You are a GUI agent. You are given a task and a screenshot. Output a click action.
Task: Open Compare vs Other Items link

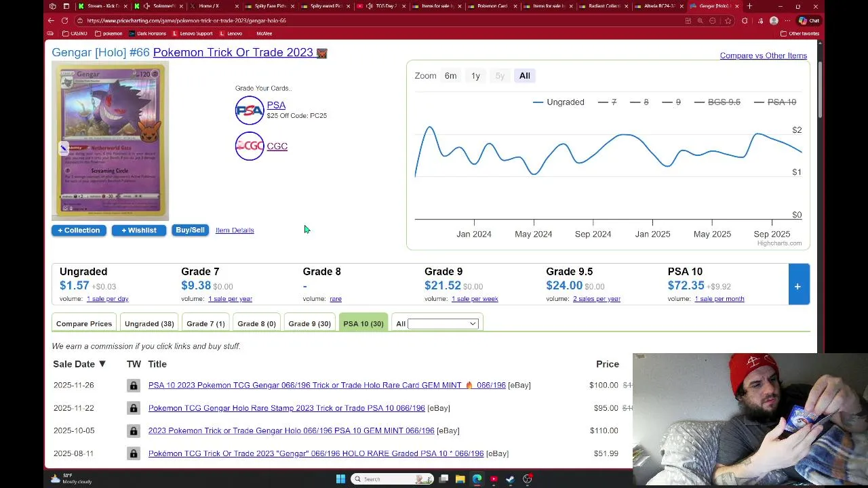764,56
